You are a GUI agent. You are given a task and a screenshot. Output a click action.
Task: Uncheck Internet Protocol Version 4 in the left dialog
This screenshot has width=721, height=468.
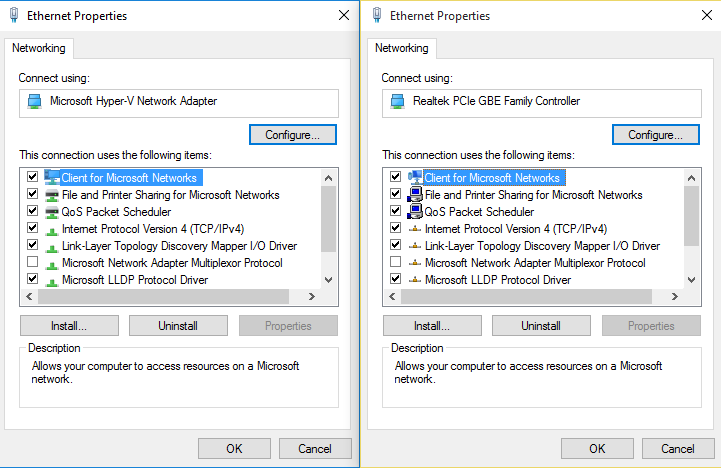pos(33,229)
